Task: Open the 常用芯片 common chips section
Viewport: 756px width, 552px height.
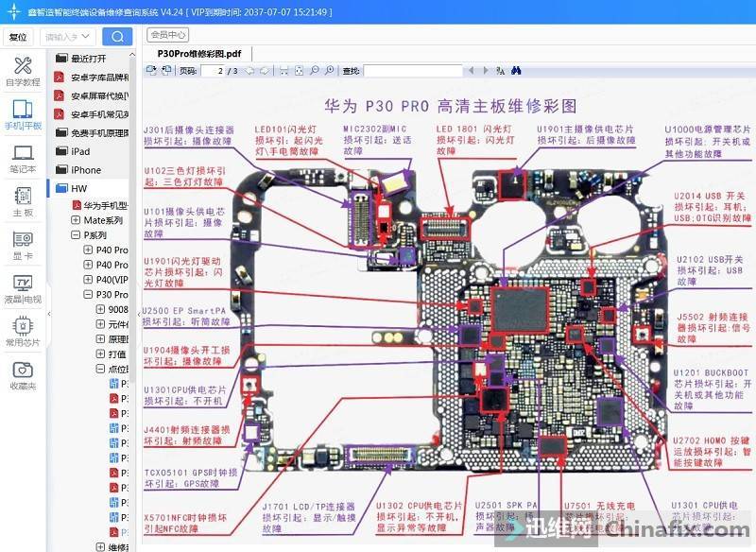Action: click(x=23, y=332)
